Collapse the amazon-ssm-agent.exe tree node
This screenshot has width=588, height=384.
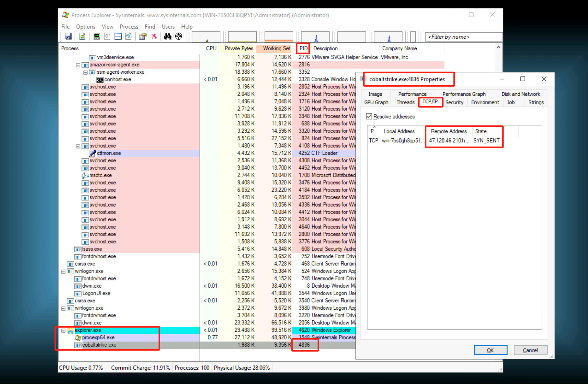click(x=78, y=65)
